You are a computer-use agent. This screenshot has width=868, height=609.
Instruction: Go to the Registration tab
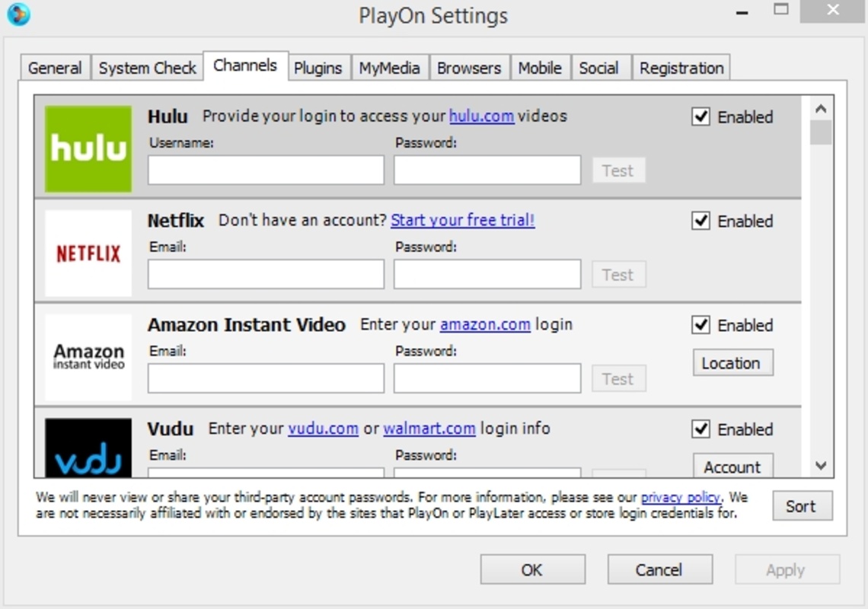point(681,69)
